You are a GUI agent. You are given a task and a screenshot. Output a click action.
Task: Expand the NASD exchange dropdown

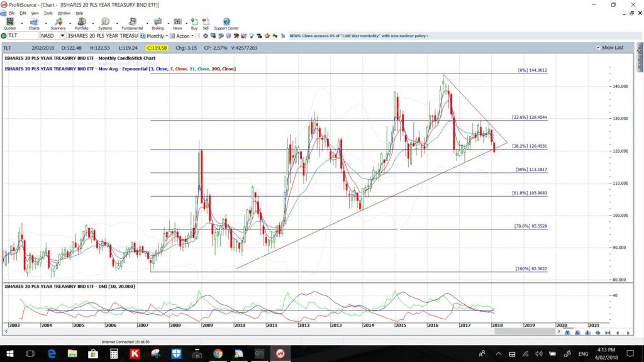pos(62,36)
